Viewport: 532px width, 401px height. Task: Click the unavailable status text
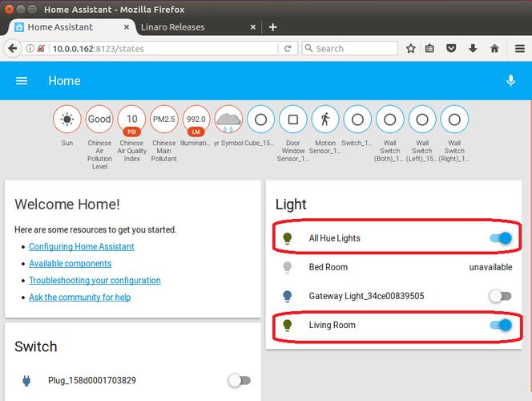coord(490,267)
